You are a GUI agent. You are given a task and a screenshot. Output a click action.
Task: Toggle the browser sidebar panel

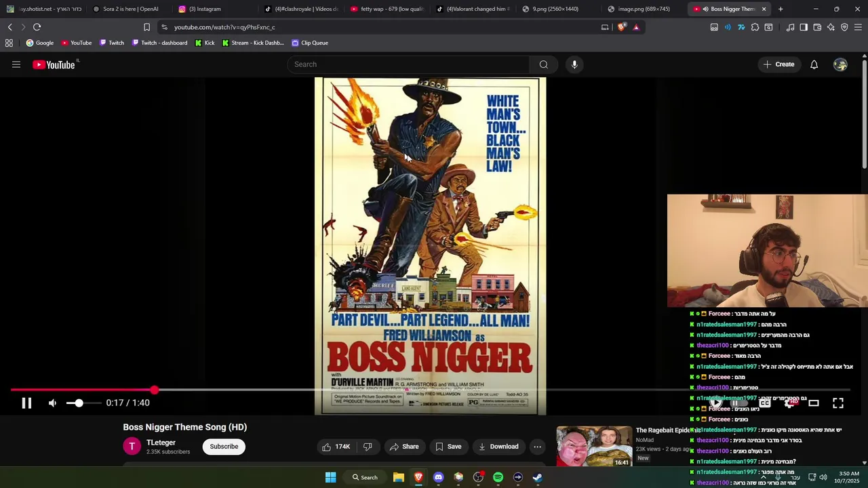click(804, 27)
